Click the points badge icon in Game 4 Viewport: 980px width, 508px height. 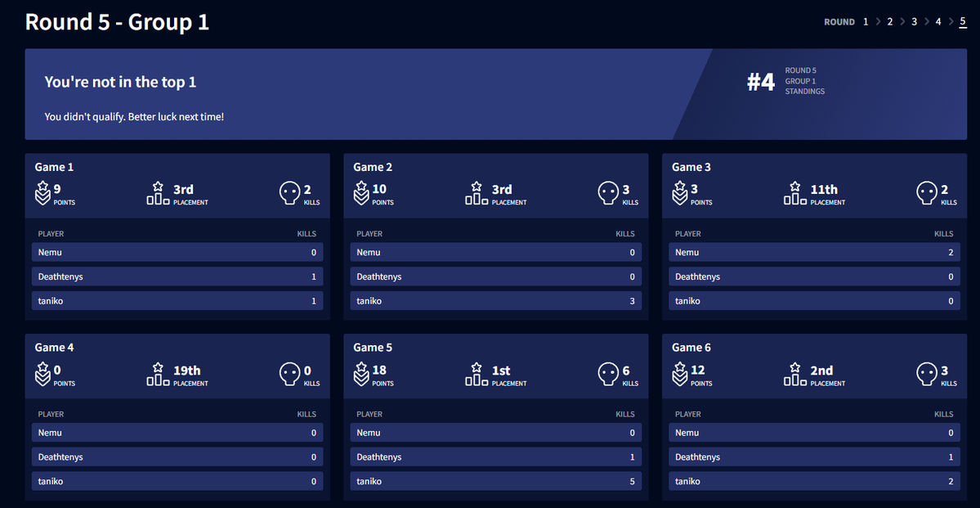(43, 374)
